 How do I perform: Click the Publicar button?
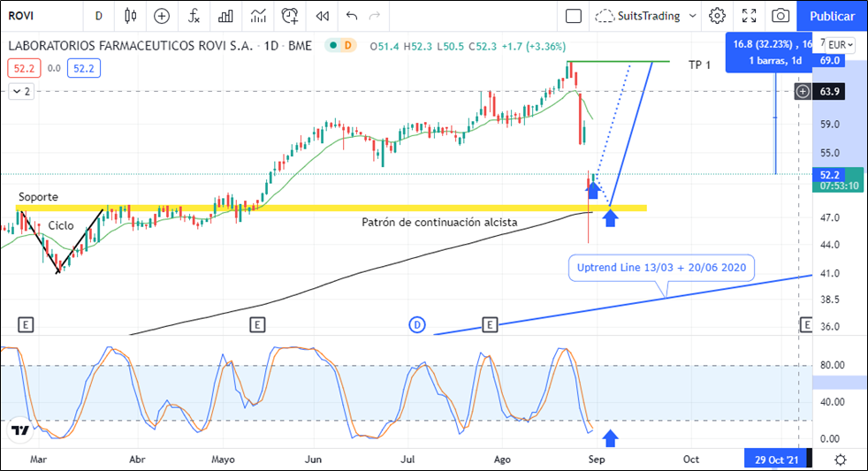click(x=832, y=16)
